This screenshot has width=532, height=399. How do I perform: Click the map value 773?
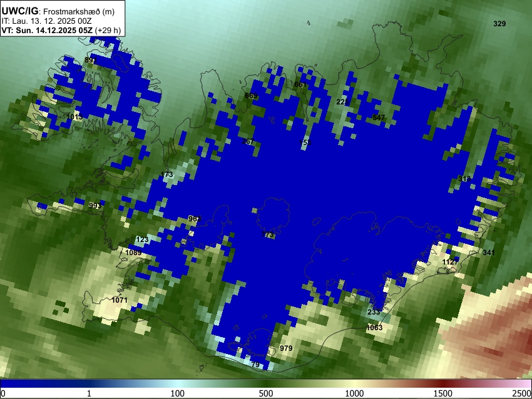tap(268, 235)
